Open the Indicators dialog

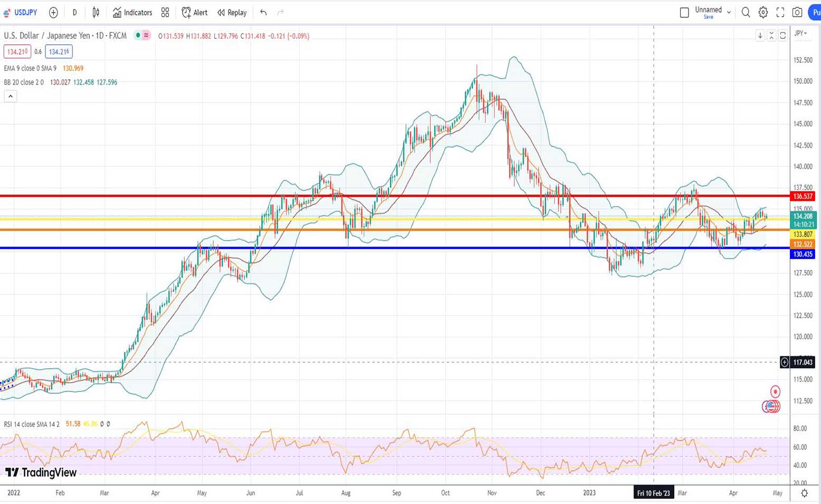(x=133, y=12)
